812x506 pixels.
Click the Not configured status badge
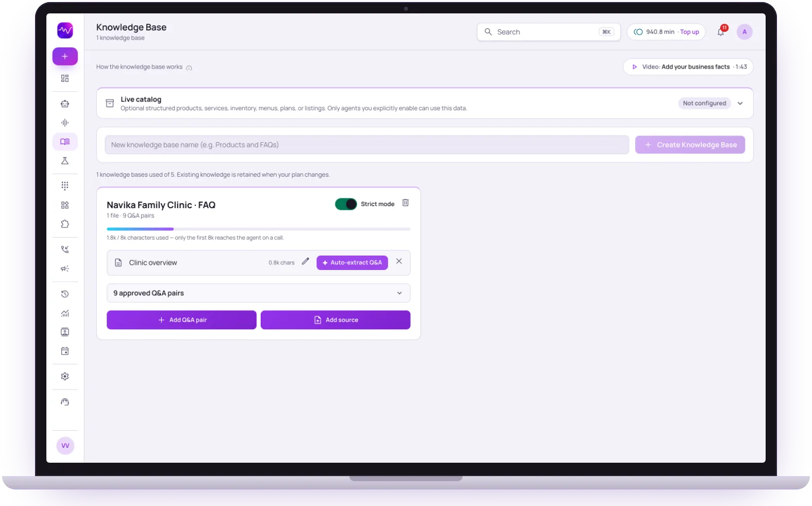(x=704, y=104)
